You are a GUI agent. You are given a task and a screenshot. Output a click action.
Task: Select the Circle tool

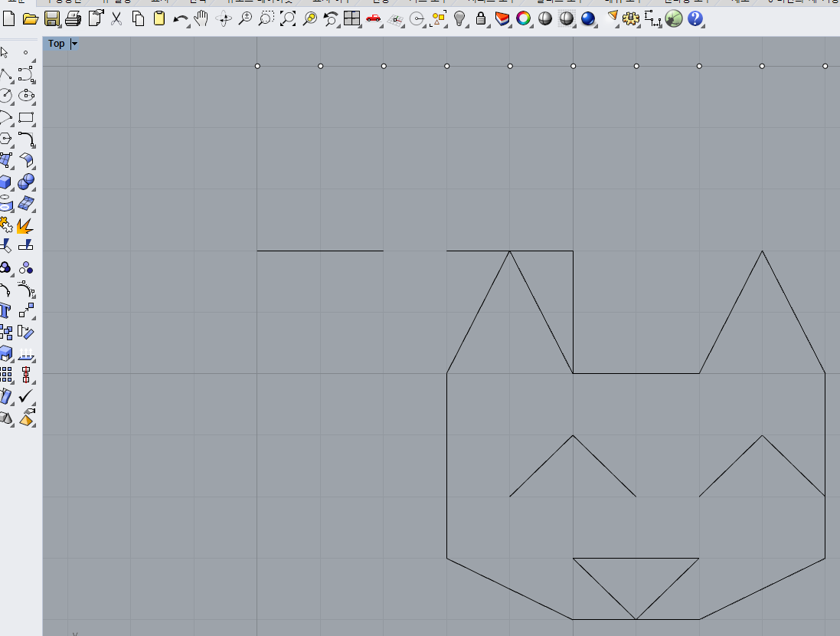(x=5, y=96)
